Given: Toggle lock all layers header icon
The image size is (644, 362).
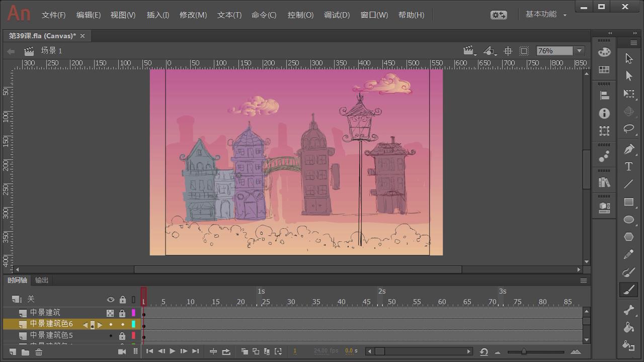Looking at the screenshot, I should [122, 300].
